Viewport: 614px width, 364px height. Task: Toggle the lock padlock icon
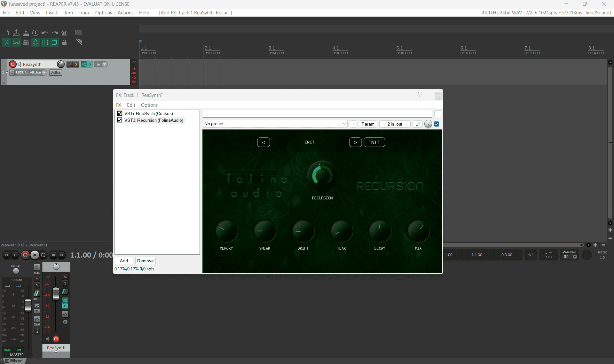coord(64,42)
